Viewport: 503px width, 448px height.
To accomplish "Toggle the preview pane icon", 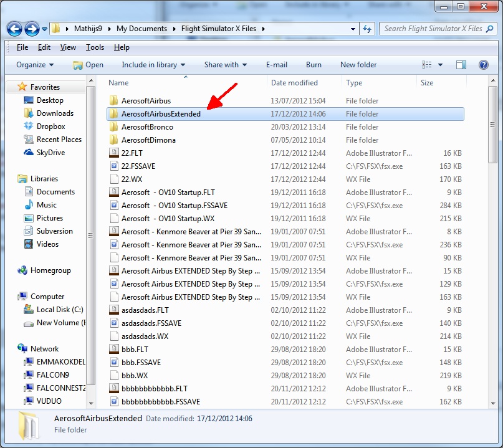I will coord(461,65).
